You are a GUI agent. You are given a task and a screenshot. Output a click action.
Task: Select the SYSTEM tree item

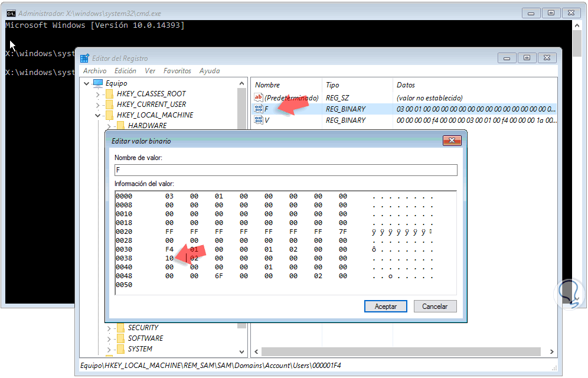tap(140, 348)
